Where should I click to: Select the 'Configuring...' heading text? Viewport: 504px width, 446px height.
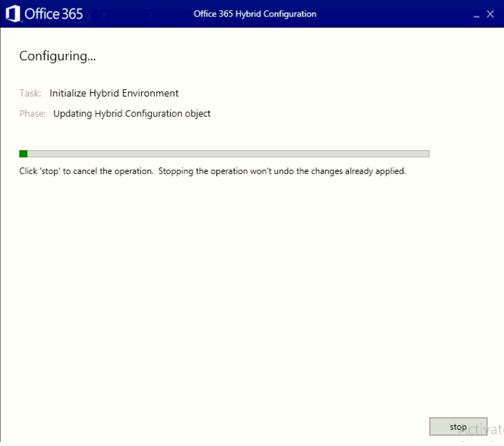(57, 56)
